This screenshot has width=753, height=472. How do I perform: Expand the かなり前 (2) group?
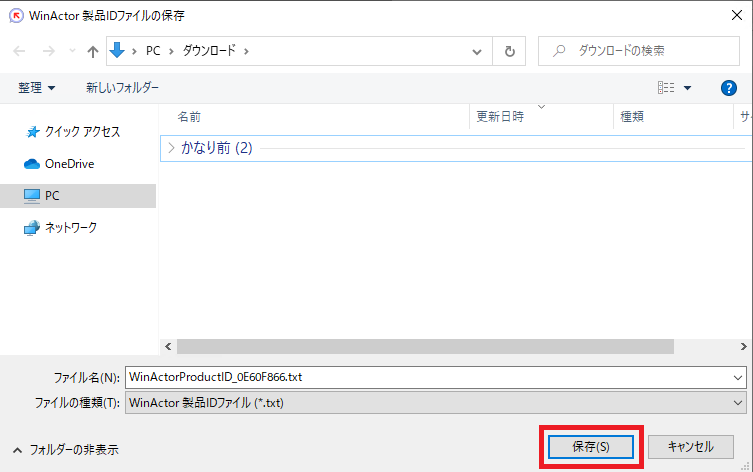[171, 148]
